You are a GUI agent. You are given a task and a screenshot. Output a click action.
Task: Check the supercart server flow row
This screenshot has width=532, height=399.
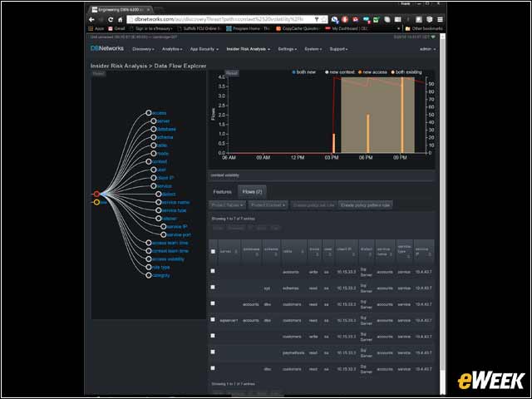tap(213, 319)
